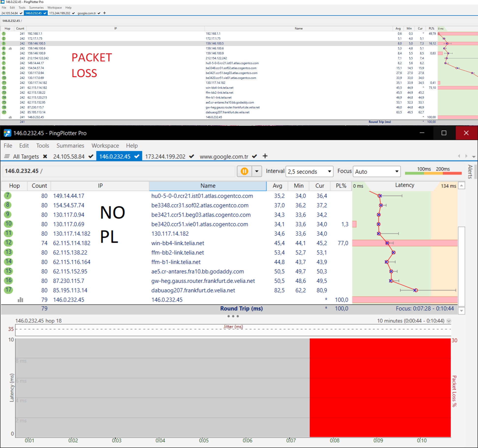This screenshot has width=478, height=448.
Task: Sort by the PL% column header in the lower window
Action: 341,186
